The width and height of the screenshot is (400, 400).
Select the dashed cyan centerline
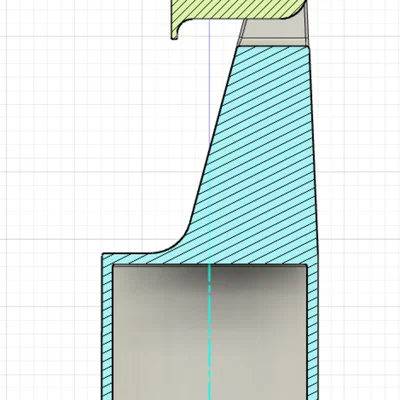pyautogui.click(x=210, y=332)
